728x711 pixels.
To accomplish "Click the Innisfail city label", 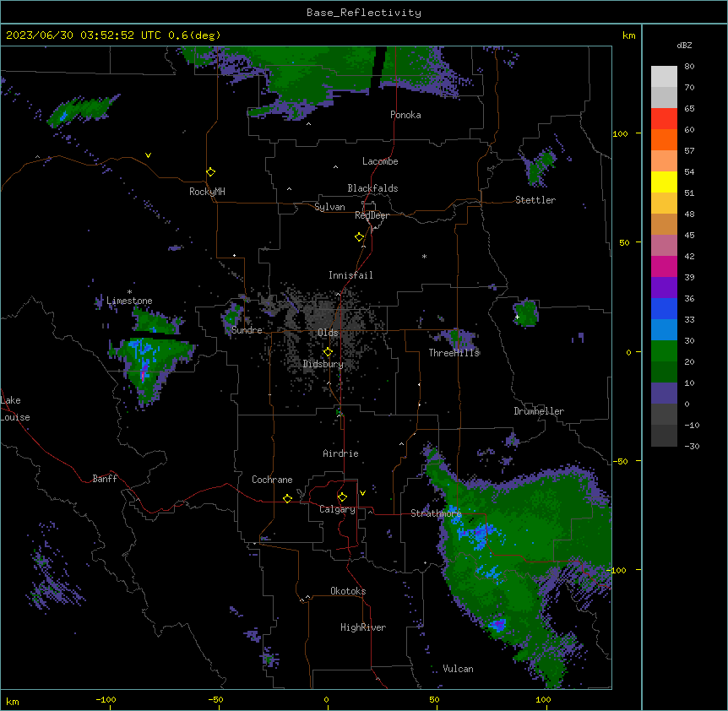I will tap(350, 275).
